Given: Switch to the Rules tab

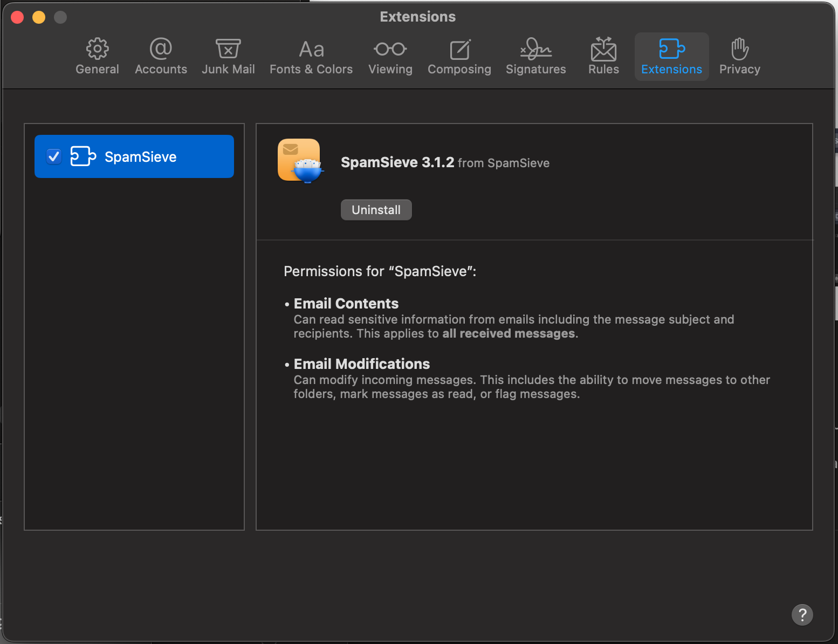Looking at the screenshot, I should click(604, 57).
